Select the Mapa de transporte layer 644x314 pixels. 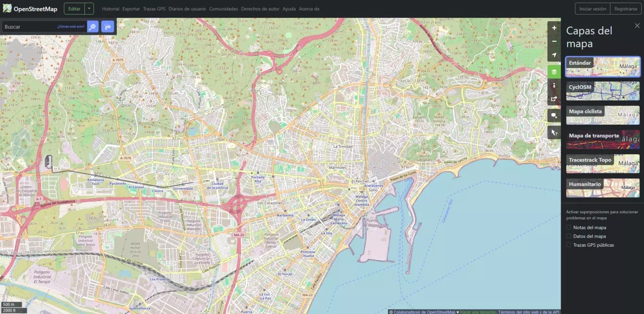tap(603, 139)
